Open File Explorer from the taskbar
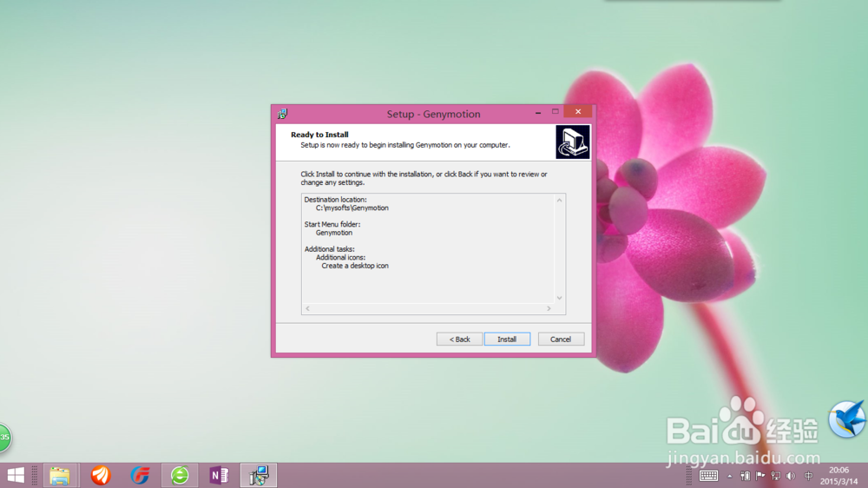868x488 pixels. coord(60,475)
